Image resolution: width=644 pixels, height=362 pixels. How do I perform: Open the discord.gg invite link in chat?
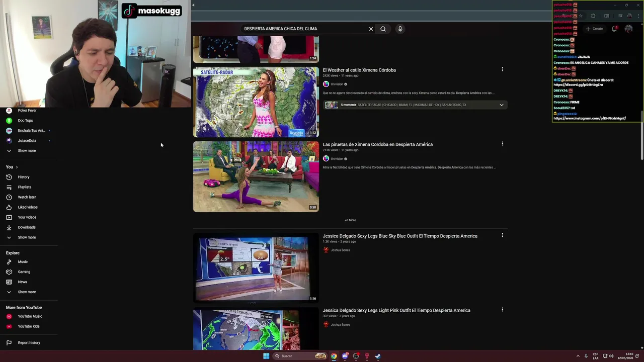point(578,85)
